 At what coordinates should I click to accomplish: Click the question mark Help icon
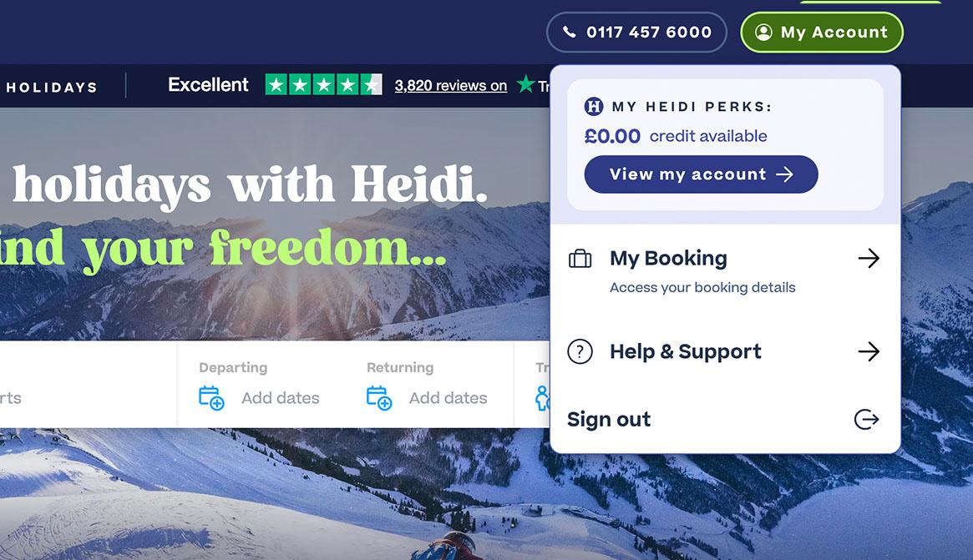click(x=580, y=351)
